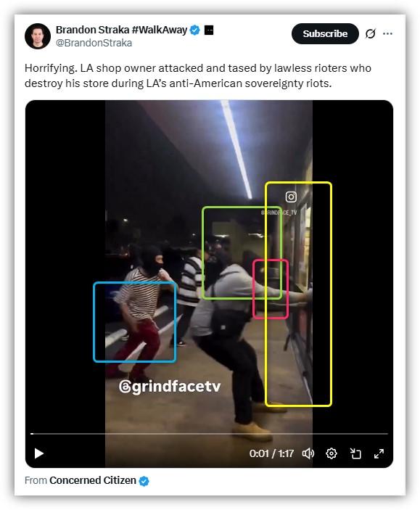The height and width of the screenshot is (510, 420).
Task: Open the more options ellipsis menu
Action: [x=387, y=33]
